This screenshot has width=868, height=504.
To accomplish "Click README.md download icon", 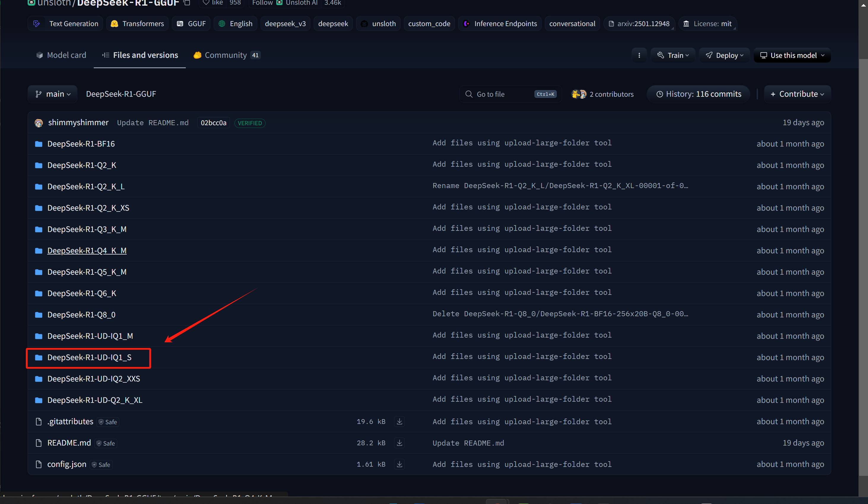I will pos(399,443).
